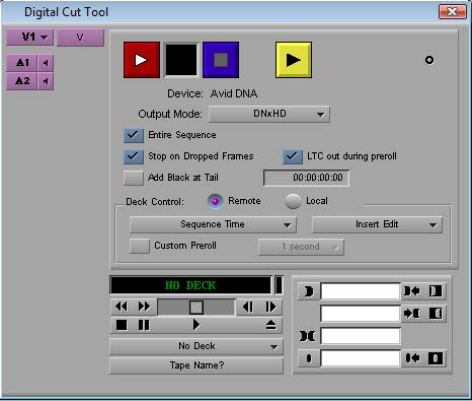Click the Mark IN button

coord(309,291)
